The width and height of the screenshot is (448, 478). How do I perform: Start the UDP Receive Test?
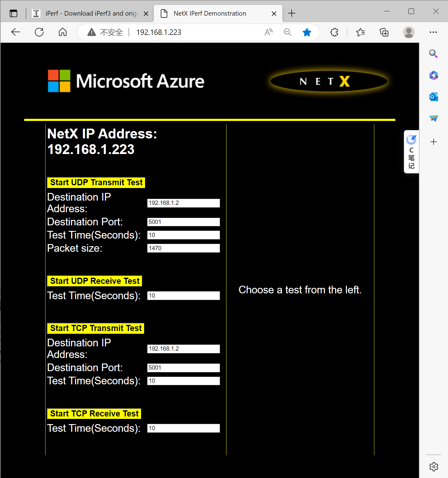pos(95,281)
